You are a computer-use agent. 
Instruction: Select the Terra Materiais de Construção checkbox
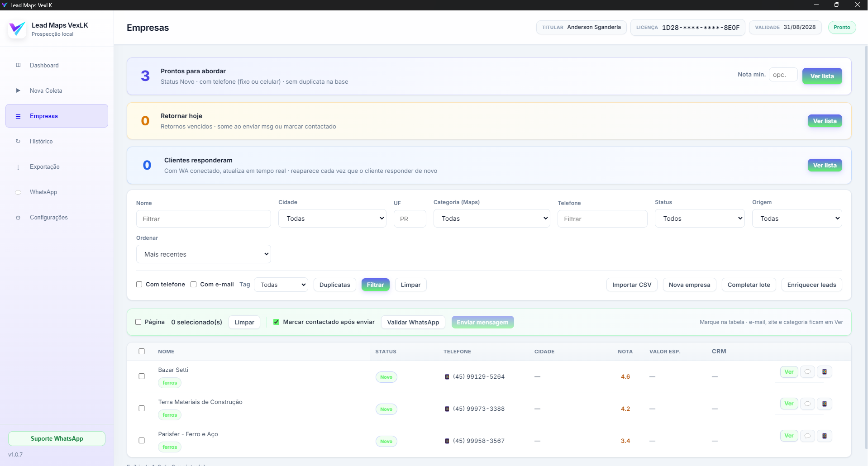pyautogui.click(x=142, y=409)
